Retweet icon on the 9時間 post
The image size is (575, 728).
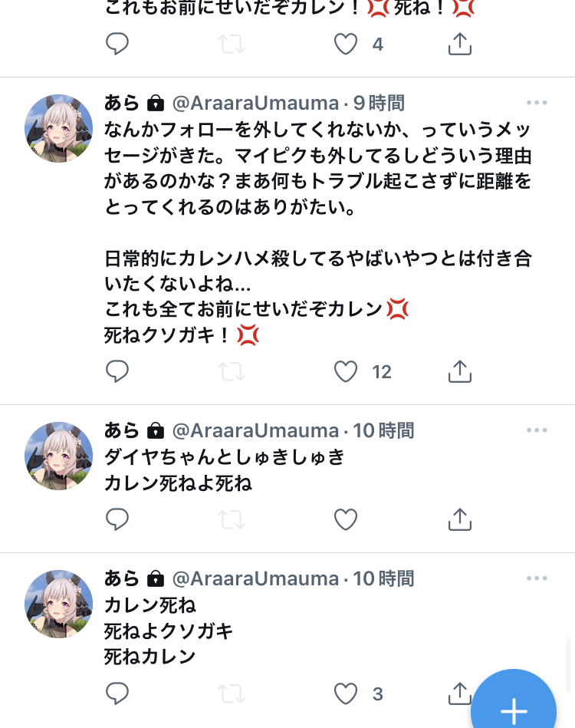tap(232, 372)
